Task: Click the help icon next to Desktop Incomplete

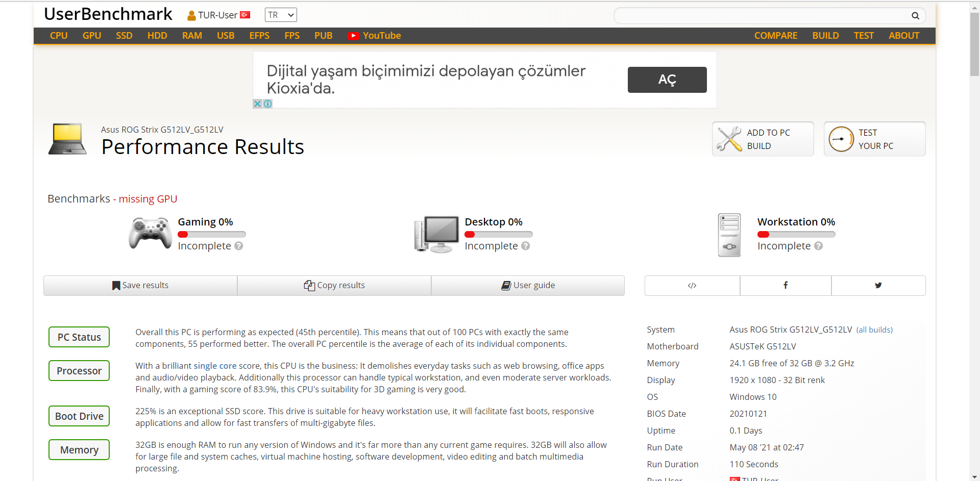Action: (x=526, y=246)
